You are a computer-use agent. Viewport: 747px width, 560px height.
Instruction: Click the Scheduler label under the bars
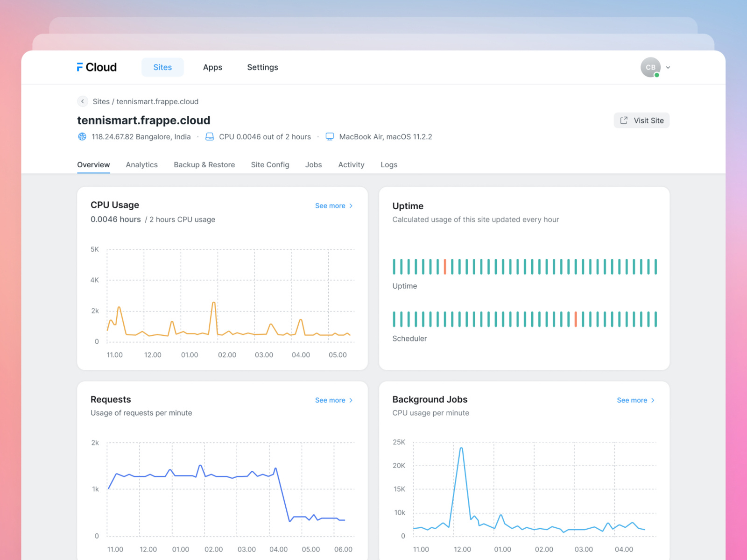409,338
